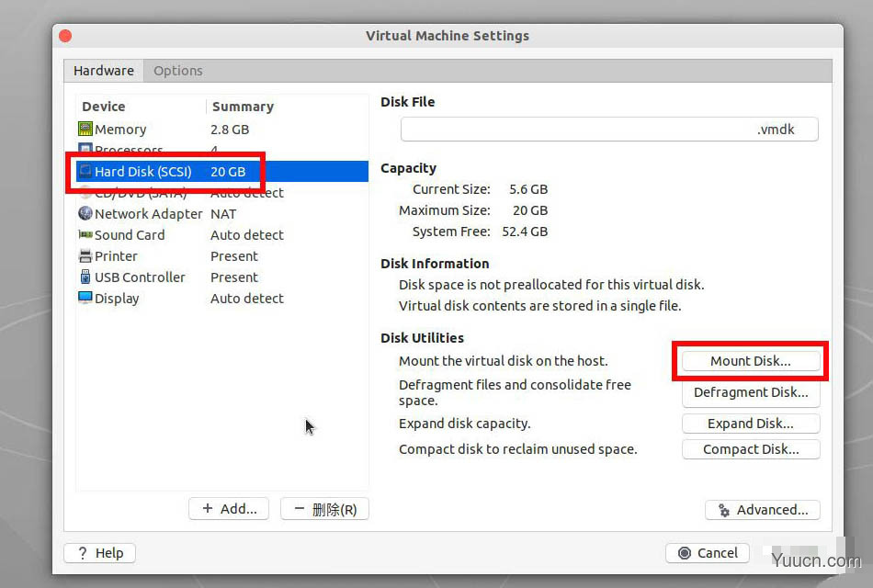This screenshot has height=588, width=873.
Task: Cancel the settings dialog
Action: click(x=707, y=553)
